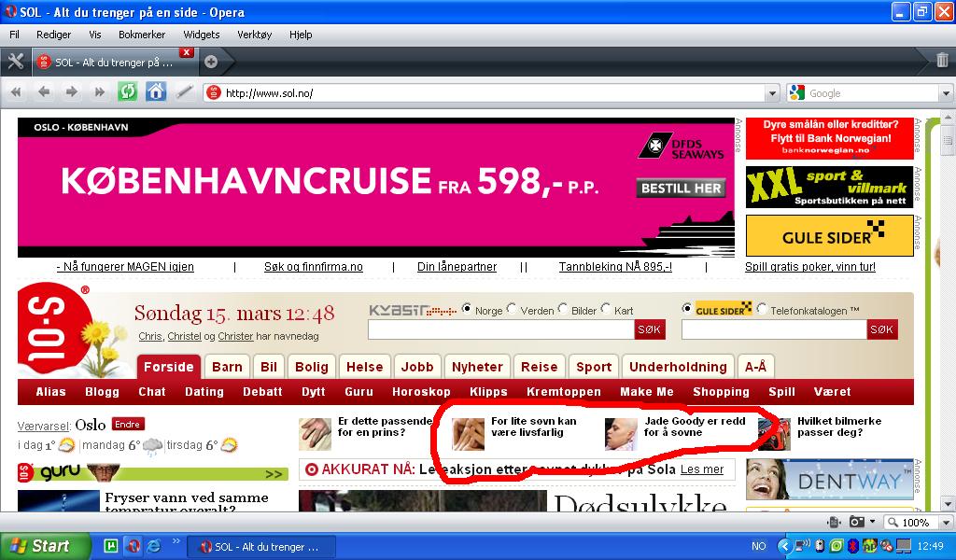Reload the current page
The image size is (956, 560).
(x=127, y=92)
